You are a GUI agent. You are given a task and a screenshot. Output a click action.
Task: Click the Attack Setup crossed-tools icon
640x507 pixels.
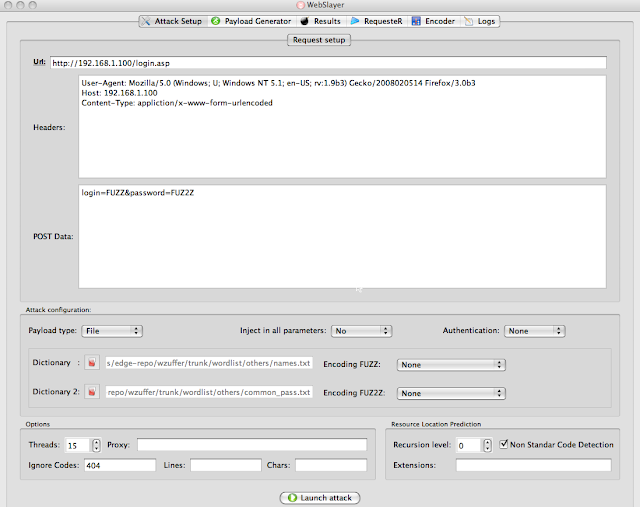146,21
